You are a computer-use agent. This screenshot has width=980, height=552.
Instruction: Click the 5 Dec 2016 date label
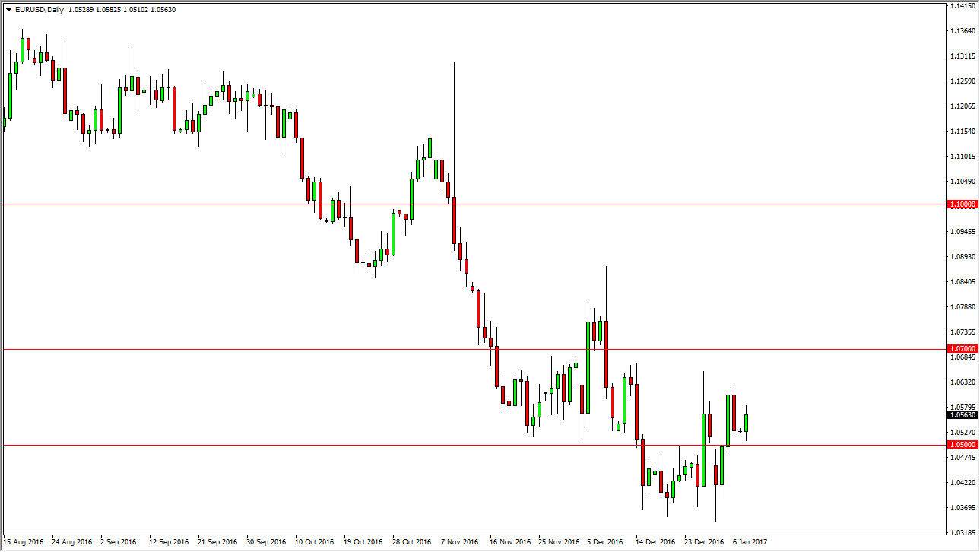coord(605,543)
